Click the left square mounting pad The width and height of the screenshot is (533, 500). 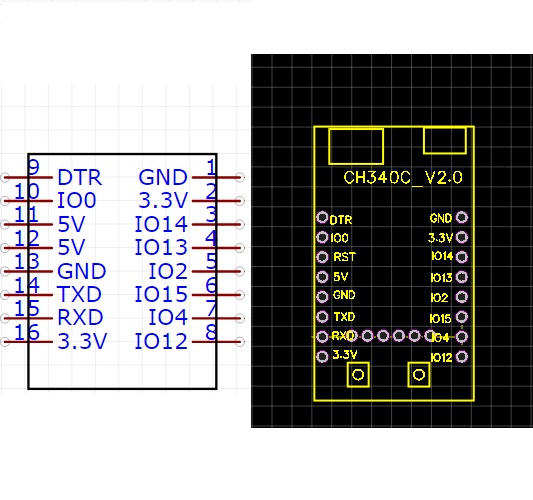(358, 375)
